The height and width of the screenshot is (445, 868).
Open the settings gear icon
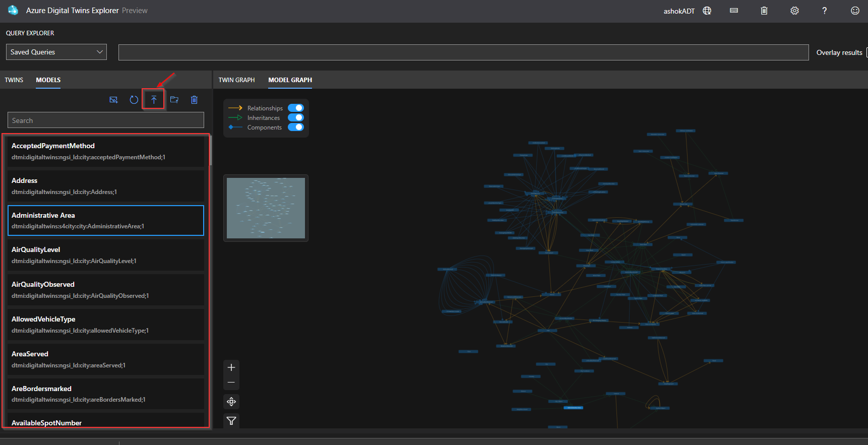[794, 11]
